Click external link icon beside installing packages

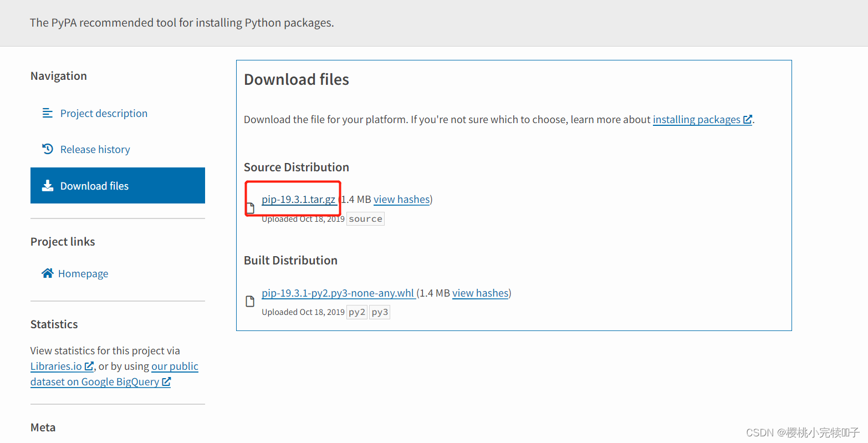tap(747, 119)
